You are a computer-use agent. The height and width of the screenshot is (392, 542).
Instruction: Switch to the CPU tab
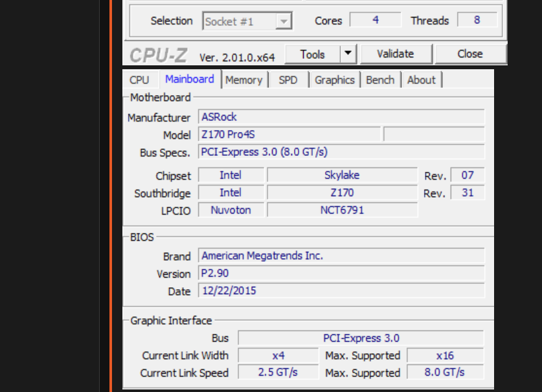[139, 80]
